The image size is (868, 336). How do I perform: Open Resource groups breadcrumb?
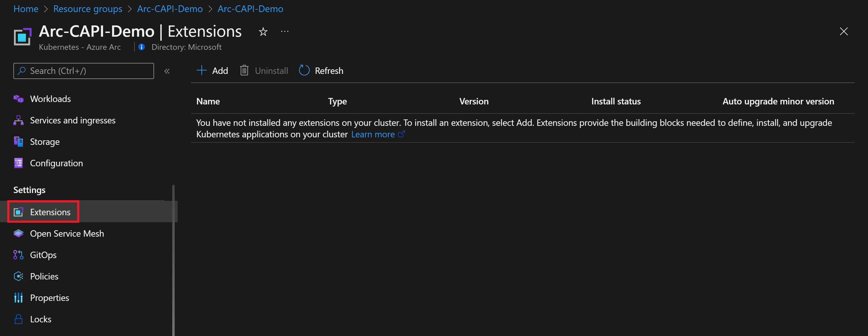(88, 9)
